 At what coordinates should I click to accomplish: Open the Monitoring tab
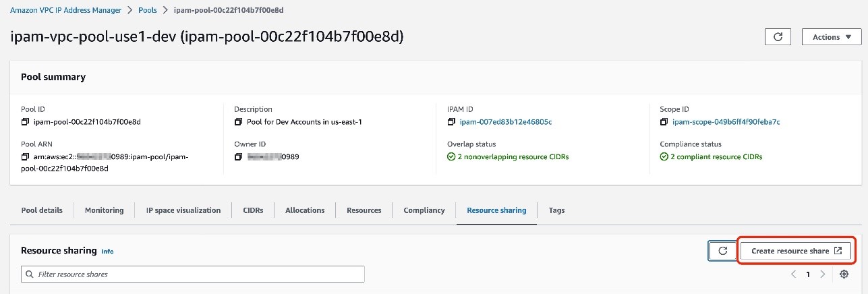[x=104, y=210]
